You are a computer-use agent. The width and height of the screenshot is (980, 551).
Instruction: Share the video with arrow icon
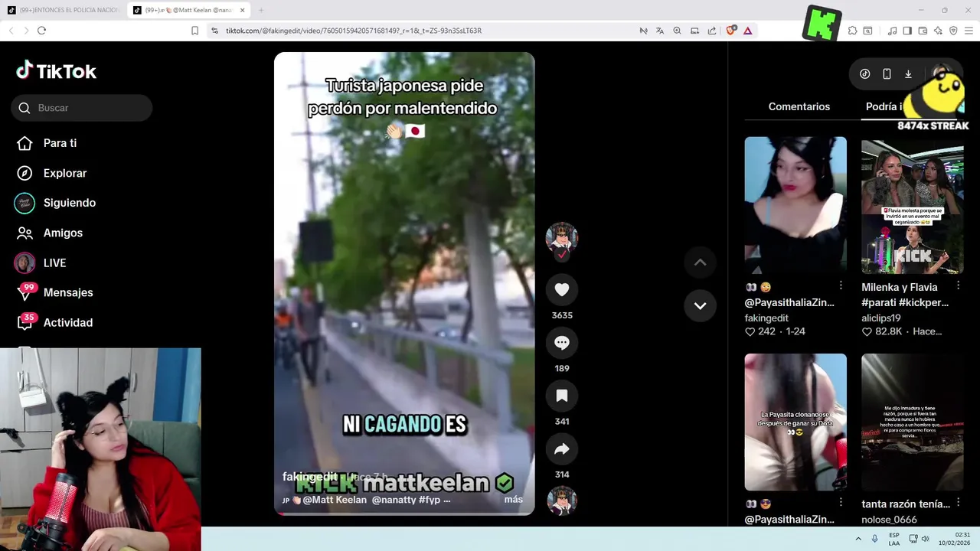[x=562, y=449]
